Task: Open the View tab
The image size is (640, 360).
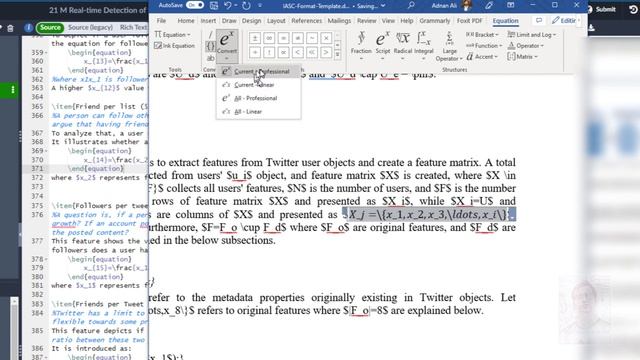Action: pyautogui.click(x=388, y=20)
